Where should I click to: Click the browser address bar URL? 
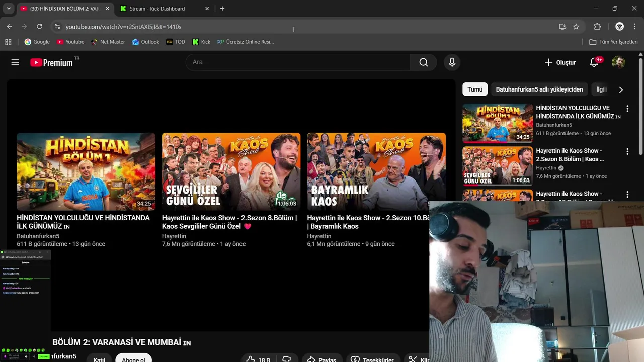tap(123, 27)
